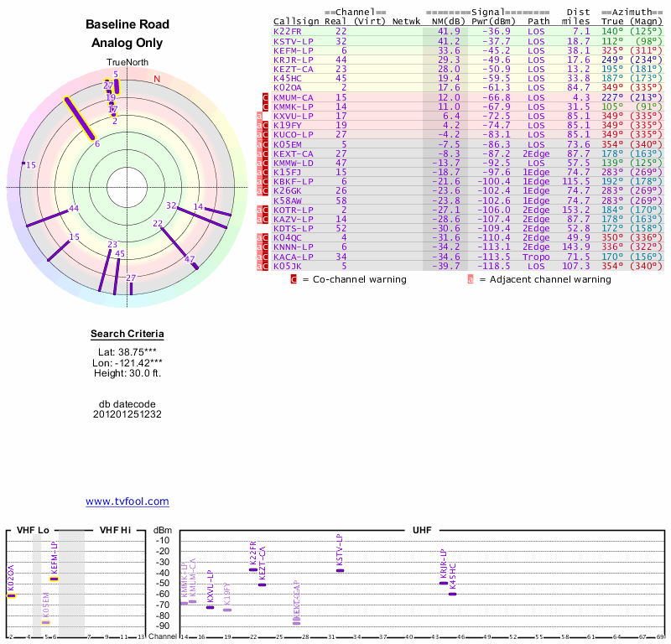Select the KEFM-LP callsign entry
Image resolution: width=671 pixels, height=644 pixels.
point(294,50)
